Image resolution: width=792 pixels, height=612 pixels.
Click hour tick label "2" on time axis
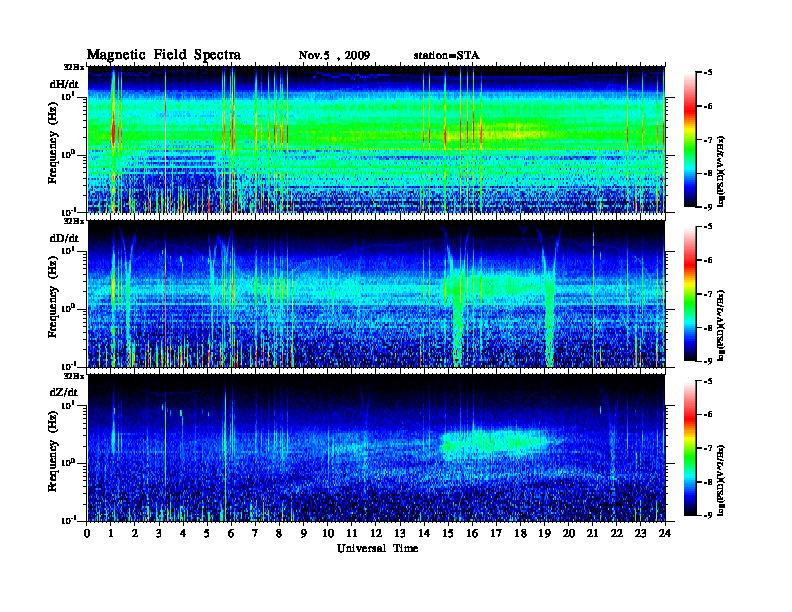(135, 533)
